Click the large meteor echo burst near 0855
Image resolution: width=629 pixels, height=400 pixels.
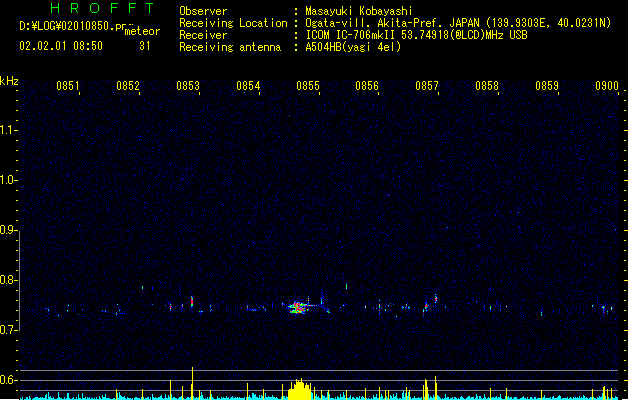297,307
